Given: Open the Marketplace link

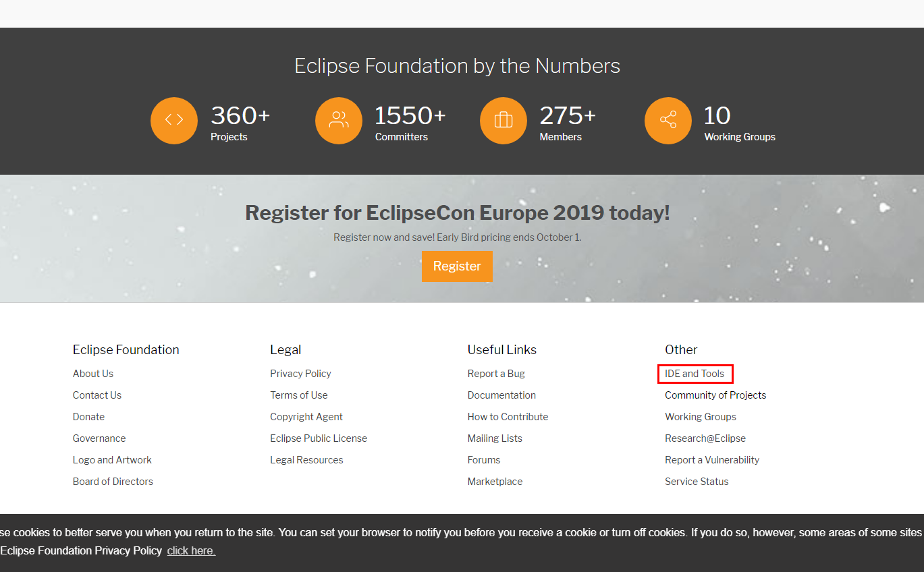Looking at the screenshot, I should pos(495,482).
